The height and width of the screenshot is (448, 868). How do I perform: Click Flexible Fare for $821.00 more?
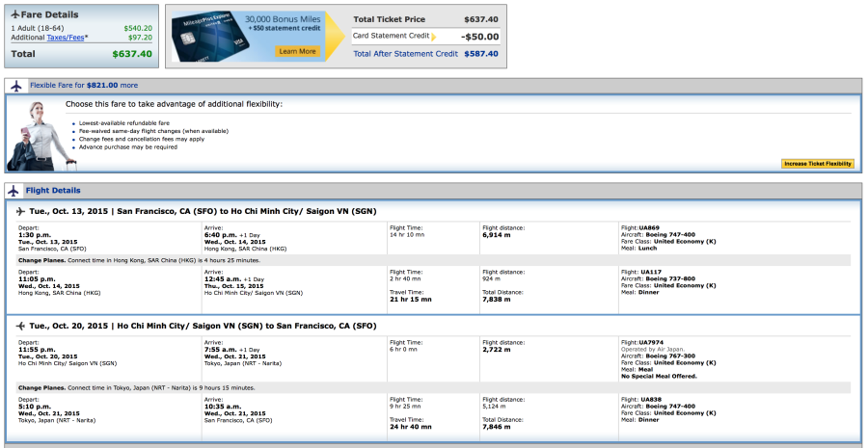point(84,86)
